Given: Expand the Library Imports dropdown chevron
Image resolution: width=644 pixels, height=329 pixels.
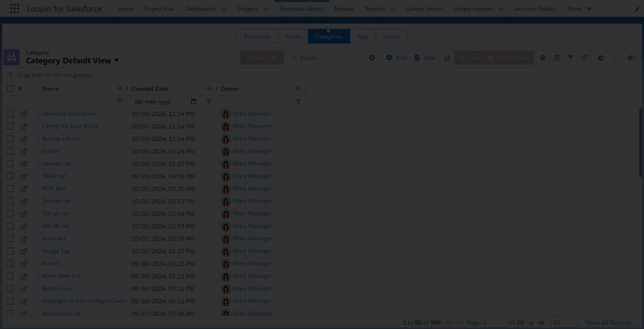Looking at the screenshot, I should coord(501,9).
